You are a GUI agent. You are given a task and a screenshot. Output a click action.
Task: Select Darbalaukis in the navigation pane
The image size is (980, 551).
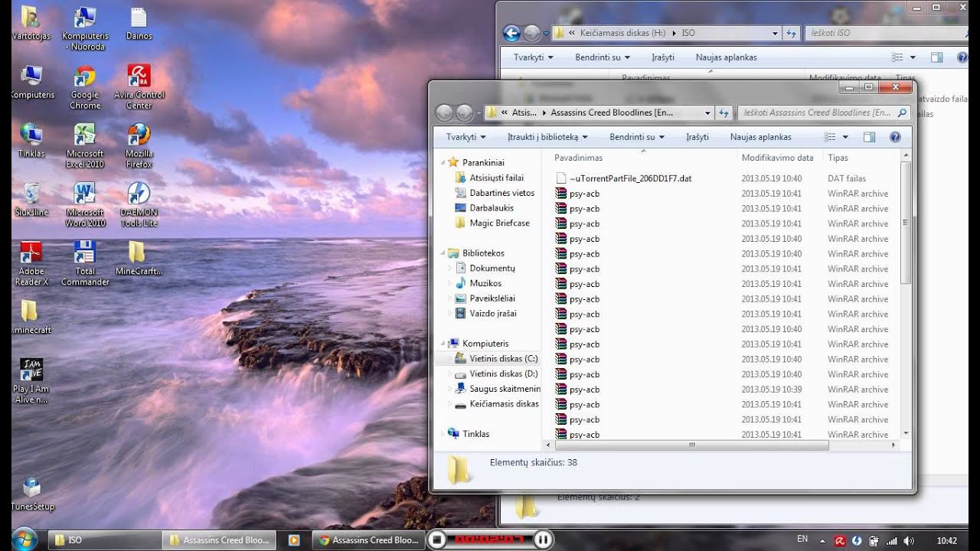(x=492, y=207)
